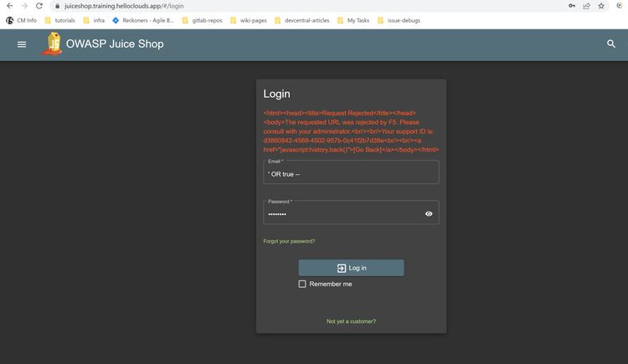Go back with the browser back arrow
Image resolution: width=628 pixels, height=364 pixels.
coord(9,6)
